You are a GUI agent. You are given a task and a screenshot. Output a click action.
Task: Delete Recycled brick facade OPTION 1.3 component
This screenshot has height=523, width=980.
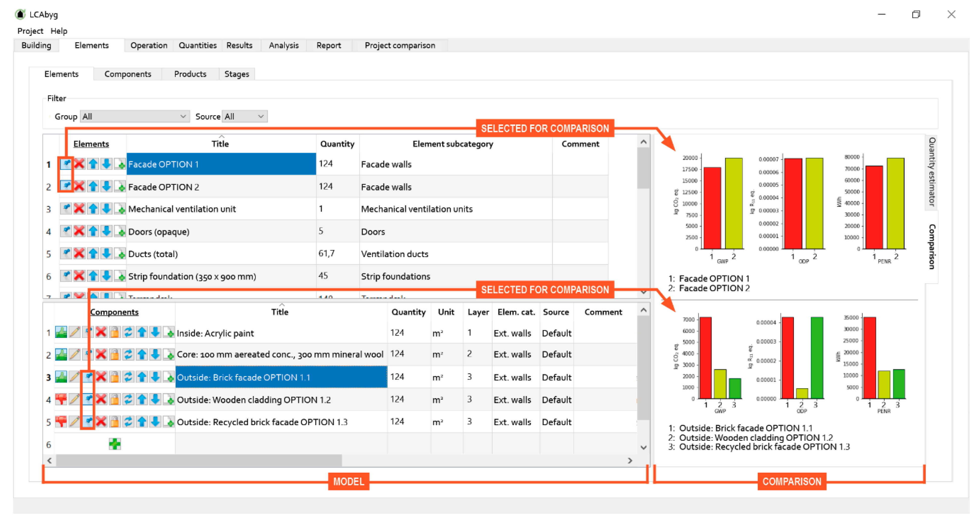click(x=101, y=421)
